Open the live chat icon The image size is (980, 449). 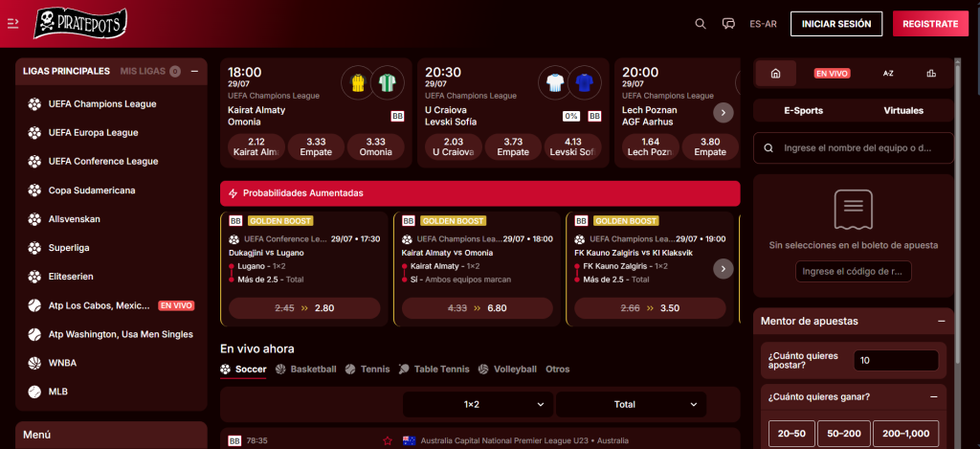728,24
